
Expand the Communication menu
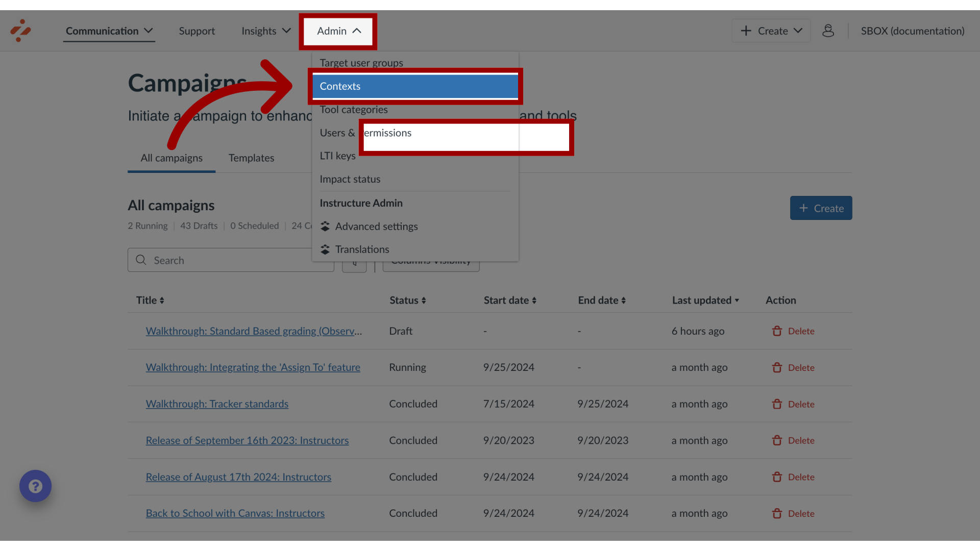[x=109, y=31]
